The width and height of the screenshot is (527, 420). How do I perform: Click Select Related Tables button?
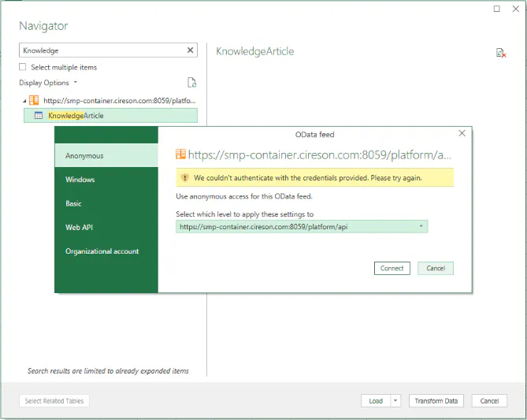tap(54, 400)
